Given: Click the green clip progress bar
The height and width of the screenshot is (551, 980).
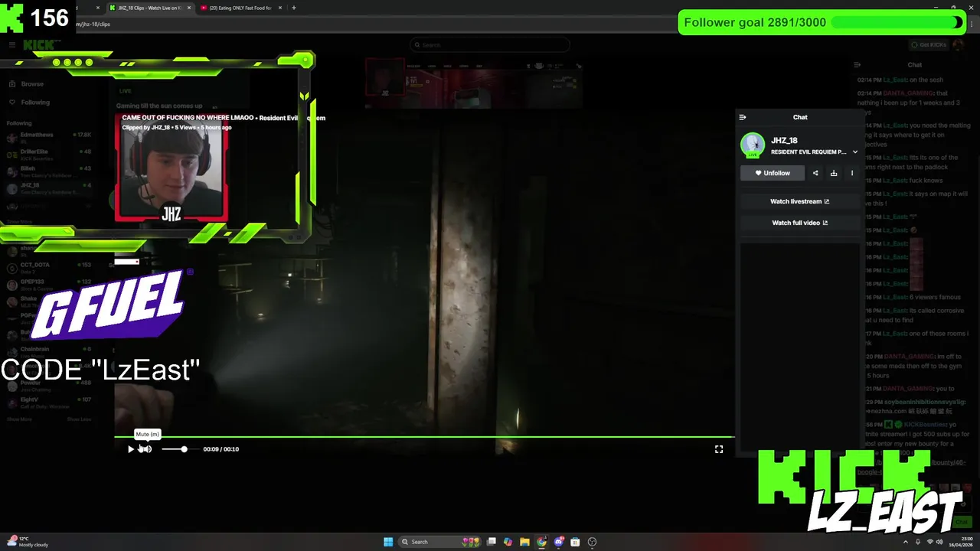Looking at the screenshot, I should point(424,437).
